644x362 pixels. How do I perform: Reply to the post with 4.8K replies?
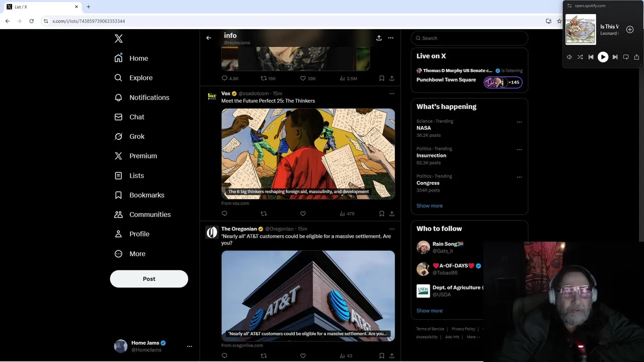[230, 78]
